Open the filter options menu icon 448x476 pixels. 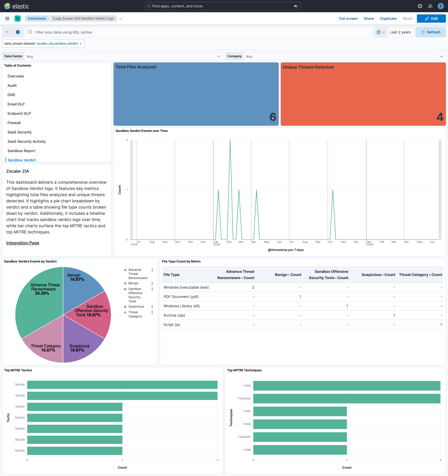[x=7, y=32]
